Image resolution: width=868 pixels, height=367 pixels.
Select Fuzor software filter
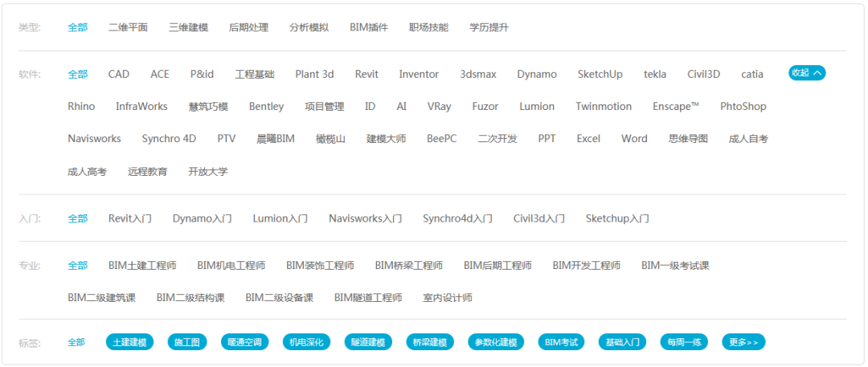click(485, 106)
